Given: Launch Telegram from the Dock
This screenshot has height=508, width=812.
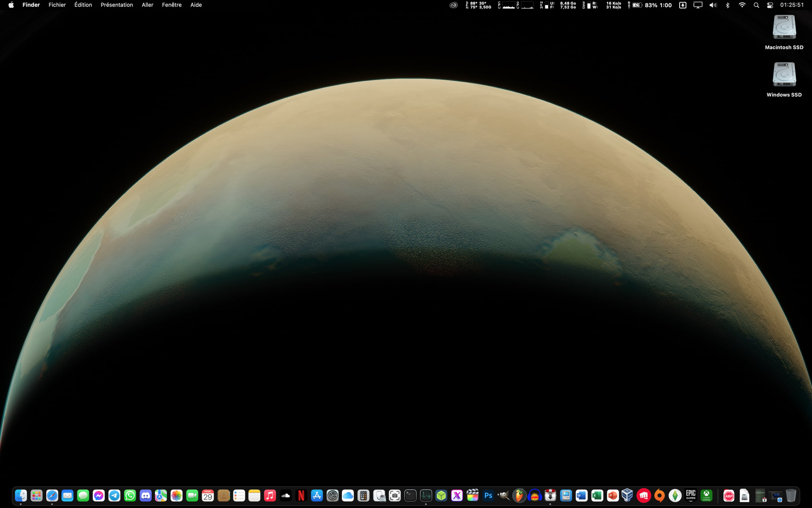Looking at the screenshot, I should pos(114,495).
